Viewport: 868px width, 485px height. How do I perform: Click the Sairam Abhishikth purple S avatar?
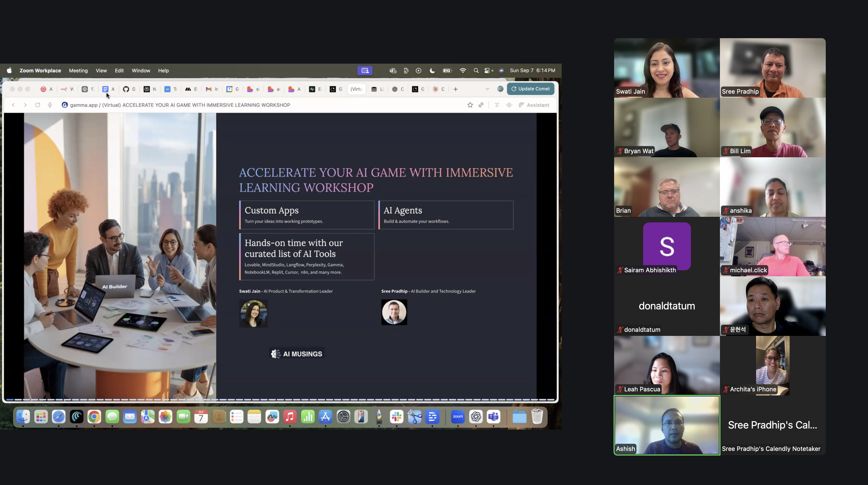(667, 246)
